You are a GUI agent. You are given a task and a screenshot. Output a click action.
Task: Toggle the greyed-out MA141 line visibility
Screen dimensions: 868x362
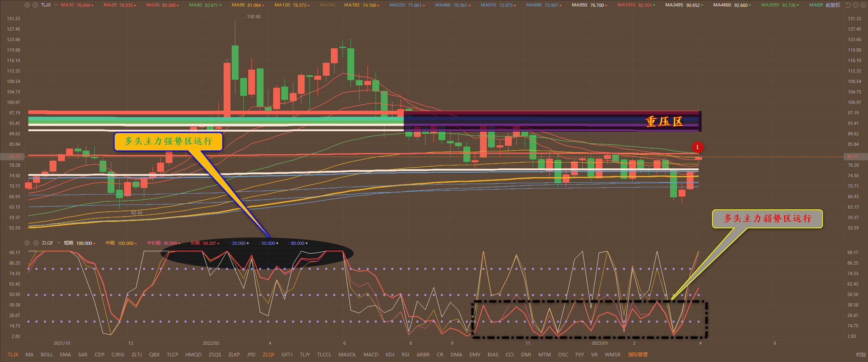328,5
